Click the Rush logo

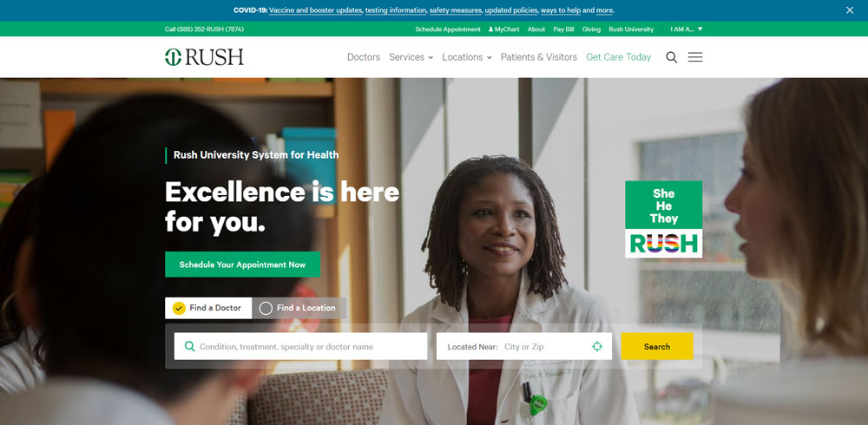(x=204, y=57)
